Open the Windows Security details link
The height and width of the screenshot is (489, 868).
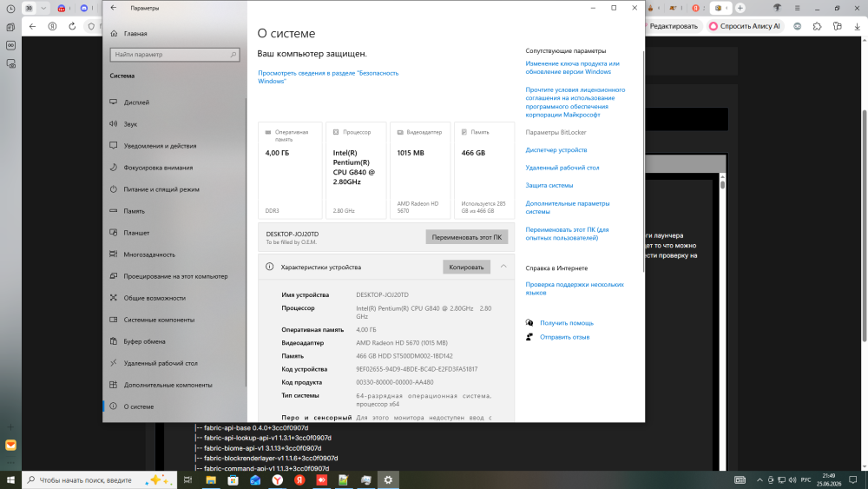pos(328,77)
